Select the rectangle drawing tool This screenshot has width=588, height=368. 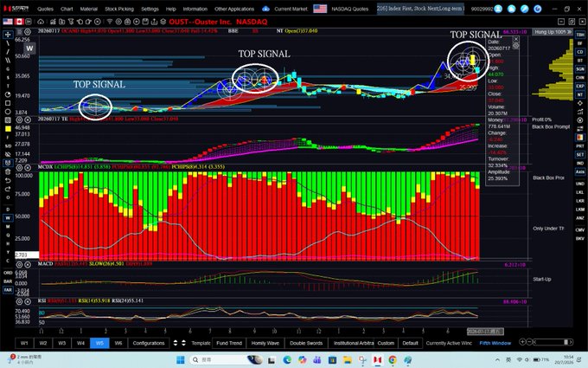pyautogui.click(x=8, y=103)
